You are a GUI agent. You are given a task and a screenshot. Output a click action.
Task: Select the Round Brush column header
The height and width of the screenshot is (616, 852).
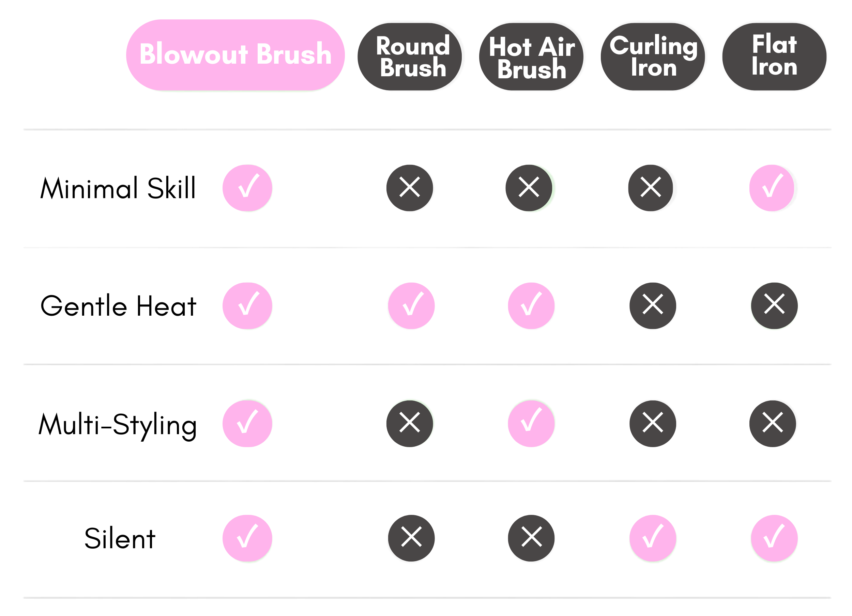(x=409, y=57)
